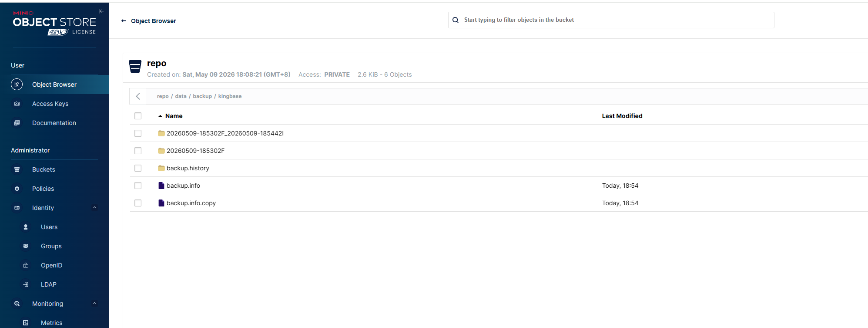Open folder 20260509-185302F

[x=195, y=151]
